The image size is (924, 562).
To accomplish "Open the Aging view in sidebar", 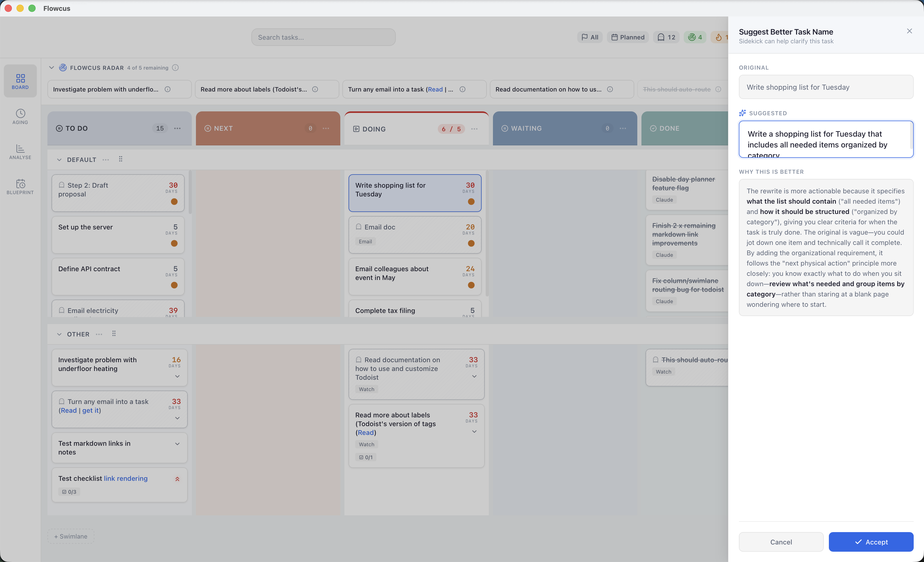I will [x=20, y=117].
